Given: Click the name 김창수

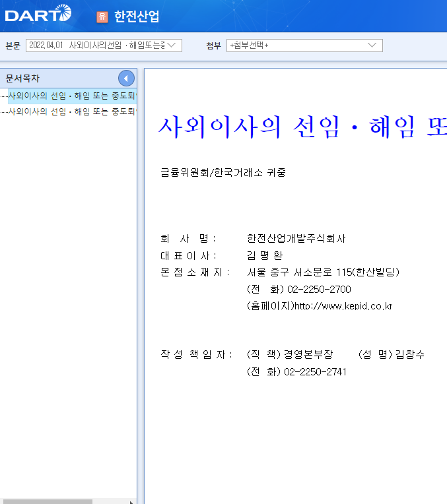Looking at the screenshot, I should point(410,354).
